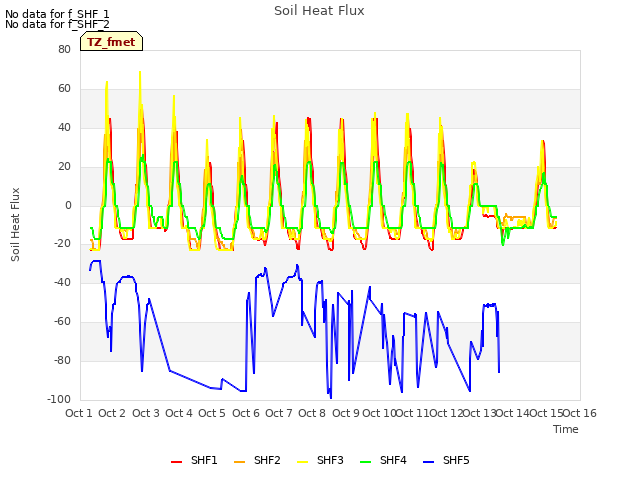The height and width of the screenshot is (480, 640).
Task: Click the 'Oct 9' x-axis tick label
Action: tap(346, 413)
